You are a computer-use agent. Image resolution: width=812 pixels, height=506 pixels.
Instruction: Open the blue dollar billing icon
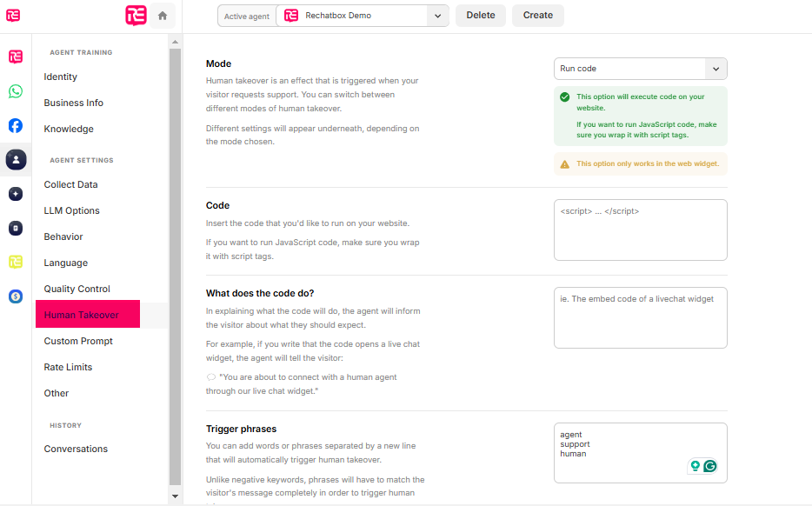click(16, 296)
